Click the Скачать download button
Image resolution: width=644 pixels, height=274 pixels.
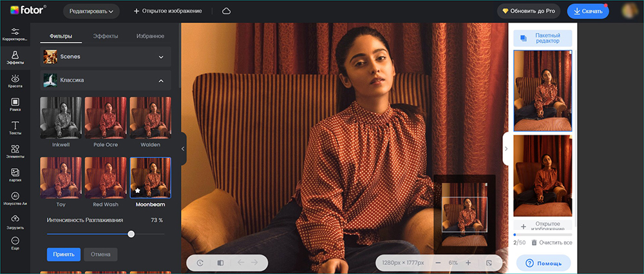(587, 11)
